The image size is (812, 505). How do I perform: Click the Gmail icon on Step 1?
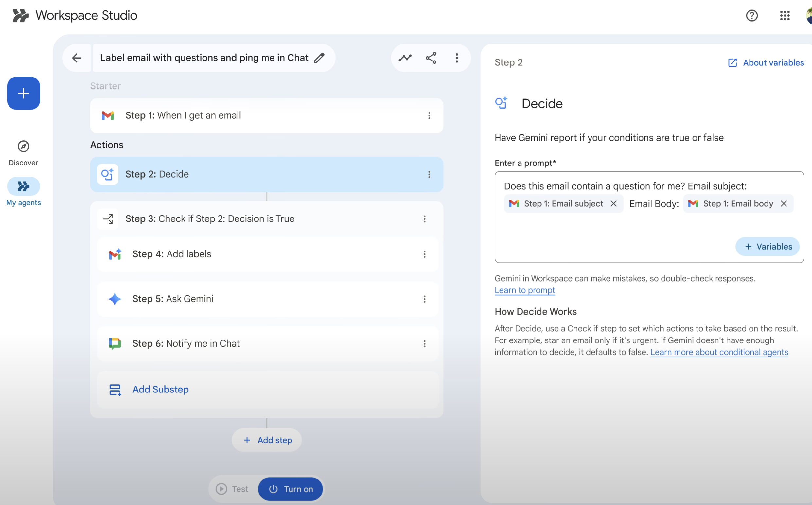108,115
